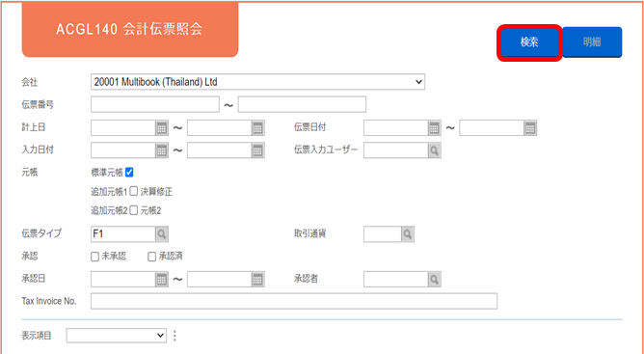Click the 伝票入力ユーザー text field
Viewport: 644px width, 354px height.
click(396, 150)
